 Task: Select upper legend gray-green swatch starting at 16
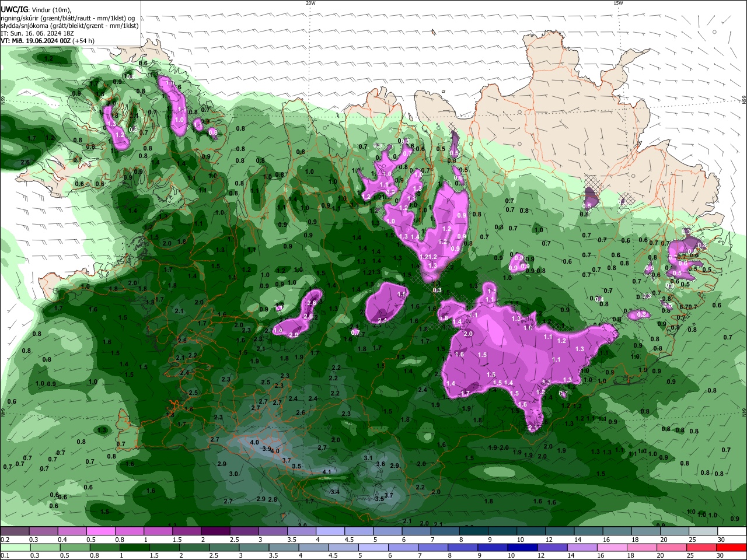click(617, 531)
